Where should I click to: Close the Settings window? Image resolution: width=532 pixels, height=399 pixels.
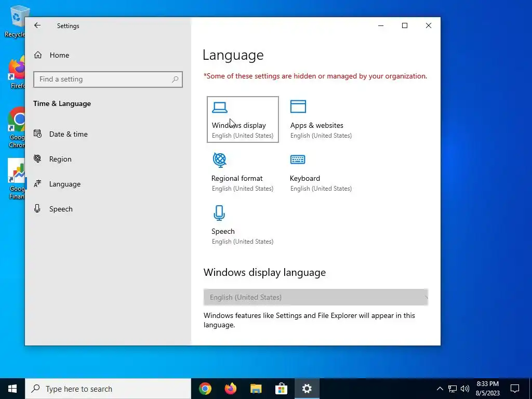(429, 25)
